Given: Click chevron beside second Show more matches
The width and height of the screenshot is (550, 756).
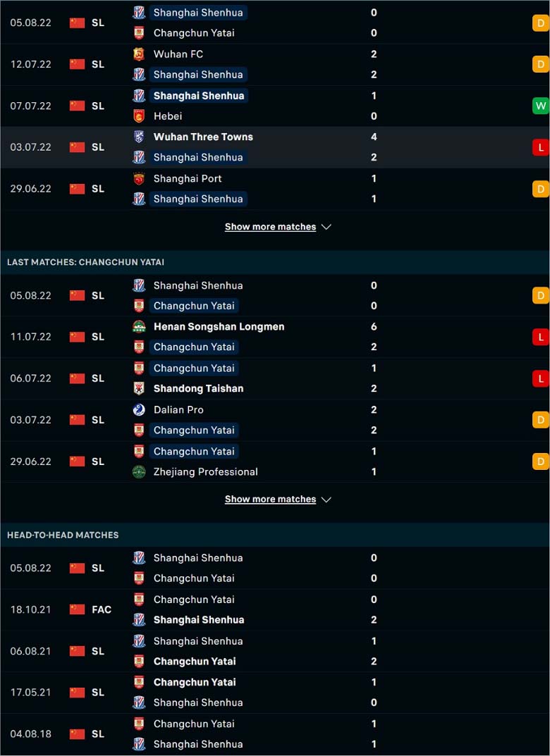Looking at the screenshot, I should 326,500.
